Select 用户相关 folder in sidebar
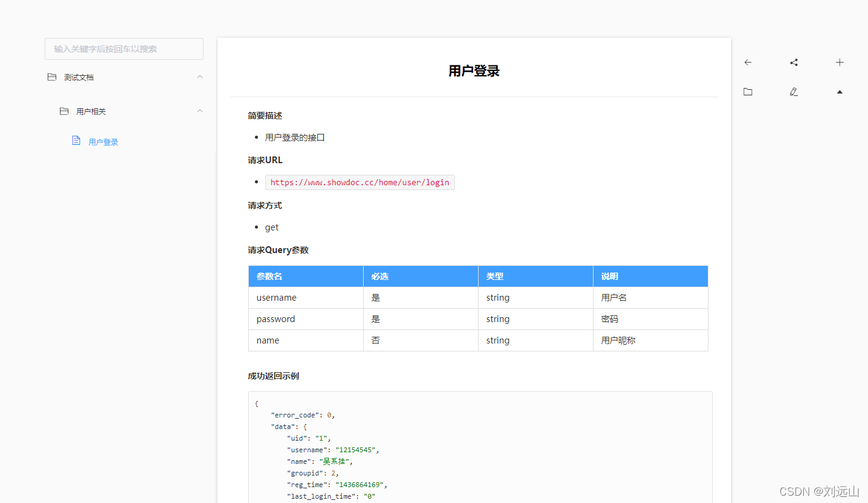The image size is (868, 503). click(x=91, y=111)
